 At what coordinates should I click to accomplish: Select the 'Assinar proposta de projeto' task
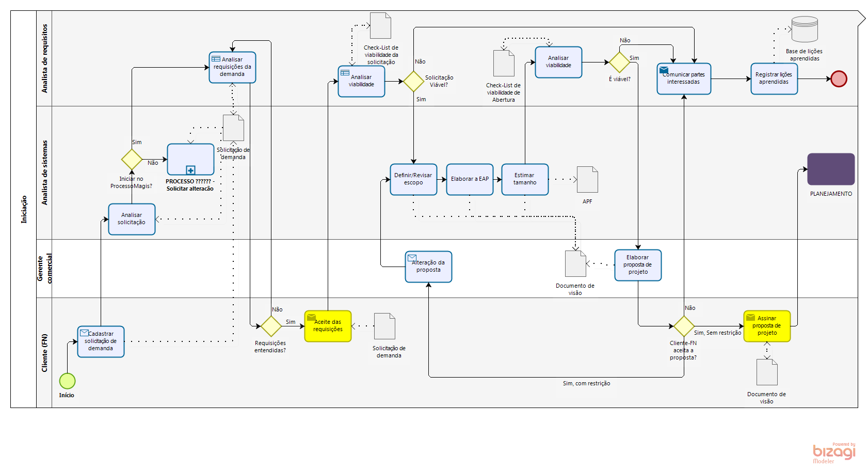pyautogui.click(x=767, y=326)
